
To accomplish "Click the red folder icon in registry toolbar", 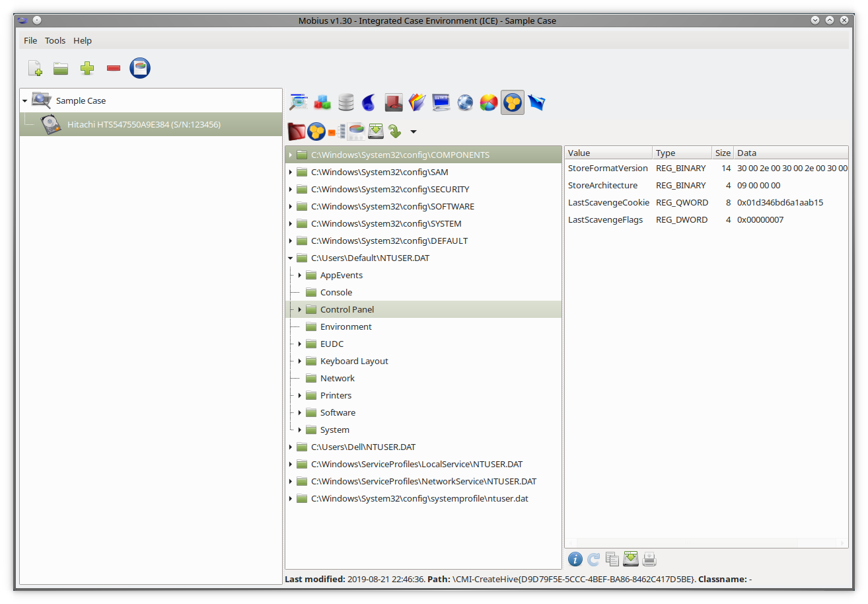I will pyautogui.click(x=297, y=132).
